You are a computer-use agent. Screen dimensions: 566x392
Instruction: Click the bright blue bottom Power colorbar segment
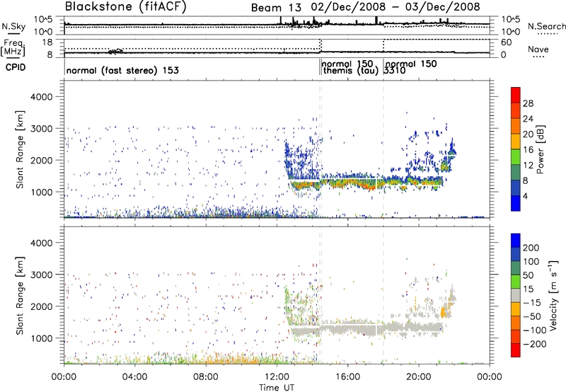[516, 203]
